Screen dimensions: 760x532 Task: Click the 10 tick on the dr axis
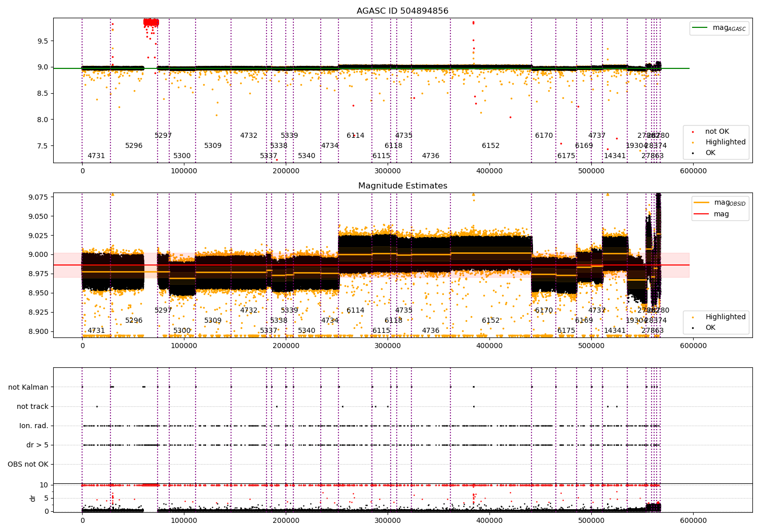pos(44,485)
